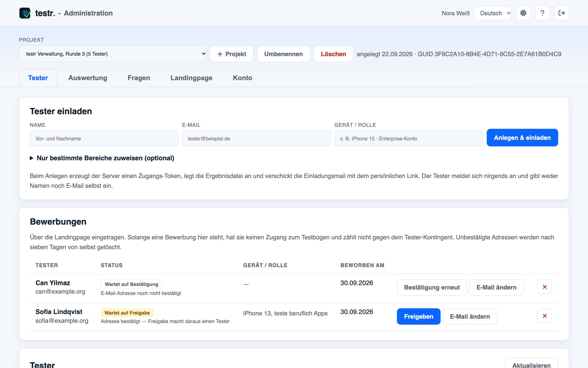The image size is (588, 368).
Task: Delete Sofia Lindqvist's application with red X
Action: (x=544, y=316)
